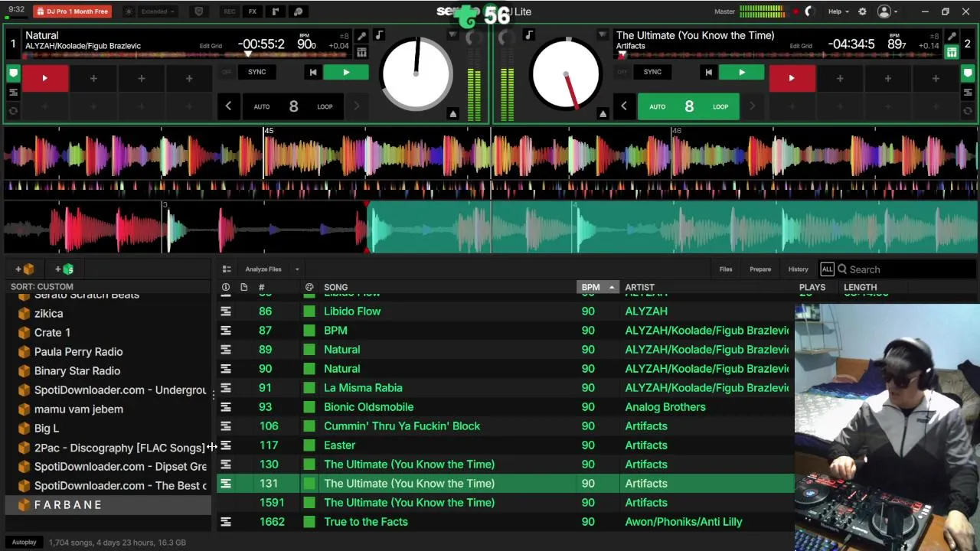Disable the active AUTO LOOP on deck 2
Screen dimensions: 980x551
coord(689,106)
